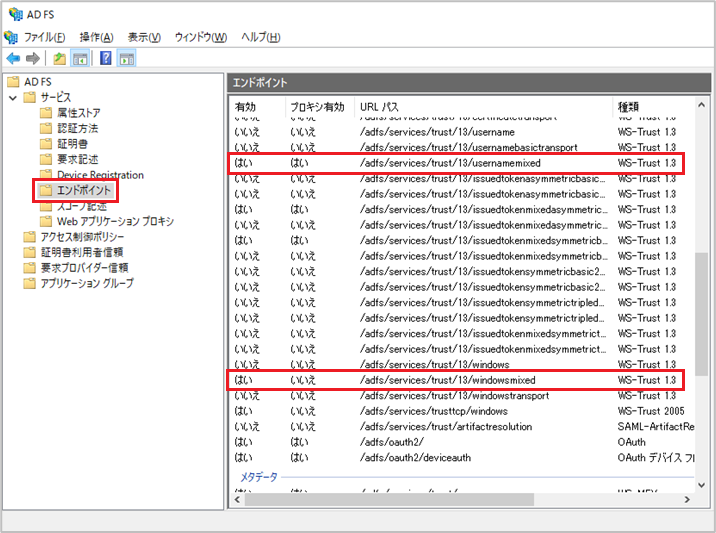Click the Web アプリケーション プロキシ folder icon
Image resolution: width=716 pixels, height=533 pixels.
46,222
